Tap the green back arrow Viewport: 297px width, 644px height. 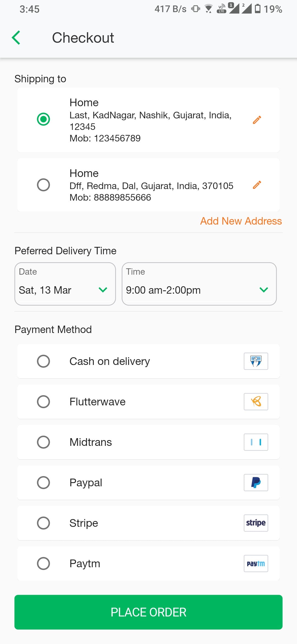pos(16,38)
